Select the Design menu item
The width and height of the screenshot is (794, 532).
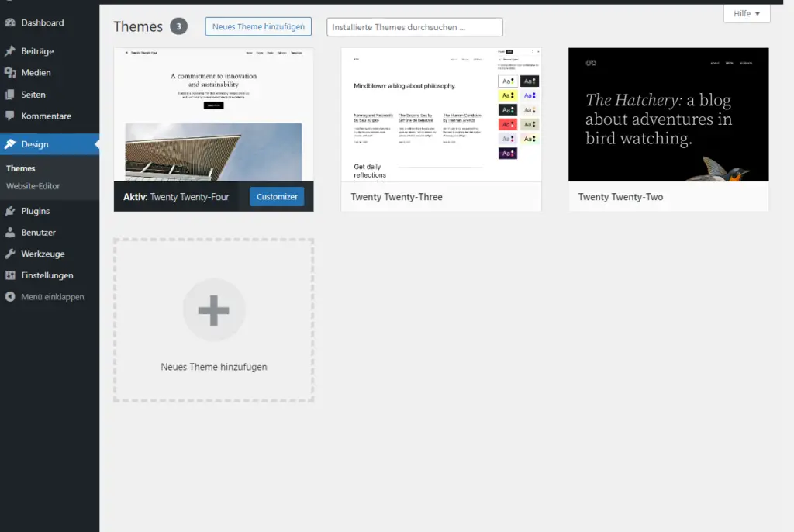click(50, 144)
